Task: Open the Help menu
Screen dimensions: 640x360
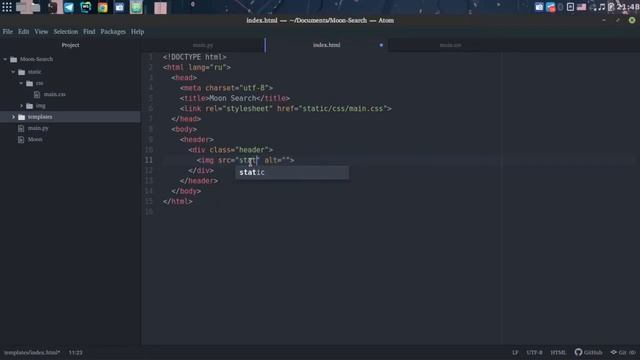Action: pos(137,31)
